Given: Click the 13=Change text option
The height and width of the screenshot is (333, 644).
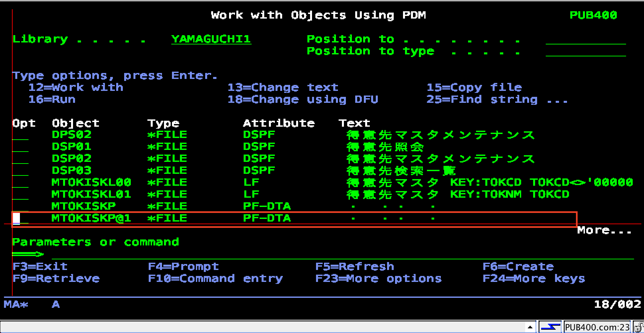Looking at the screenshot, I should pos(283,87).
